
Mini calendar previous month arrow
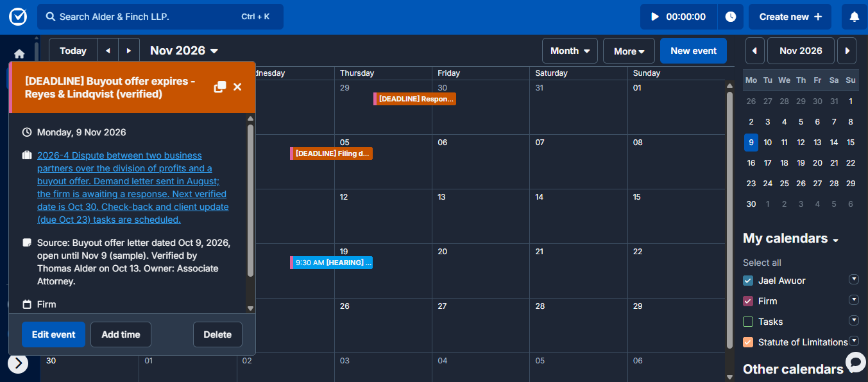point(754,51)
